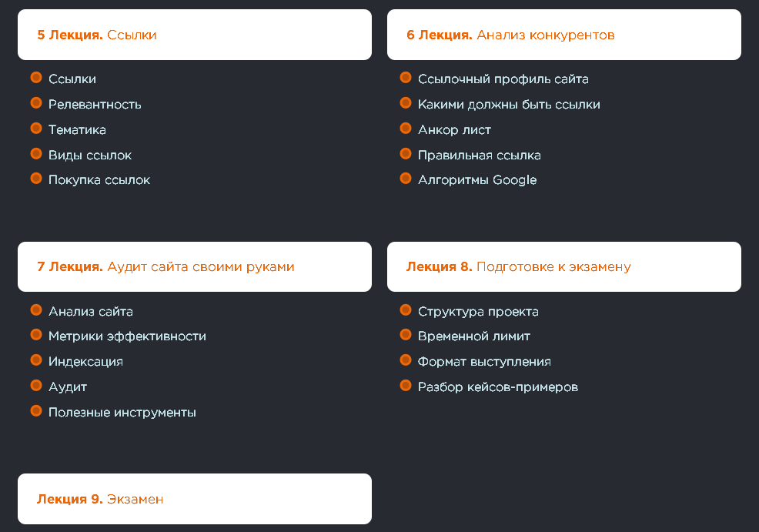Open the 5 Лекция. Ссылки card
Viewport: 759px width, 532px height.
(x=195, y=35)
